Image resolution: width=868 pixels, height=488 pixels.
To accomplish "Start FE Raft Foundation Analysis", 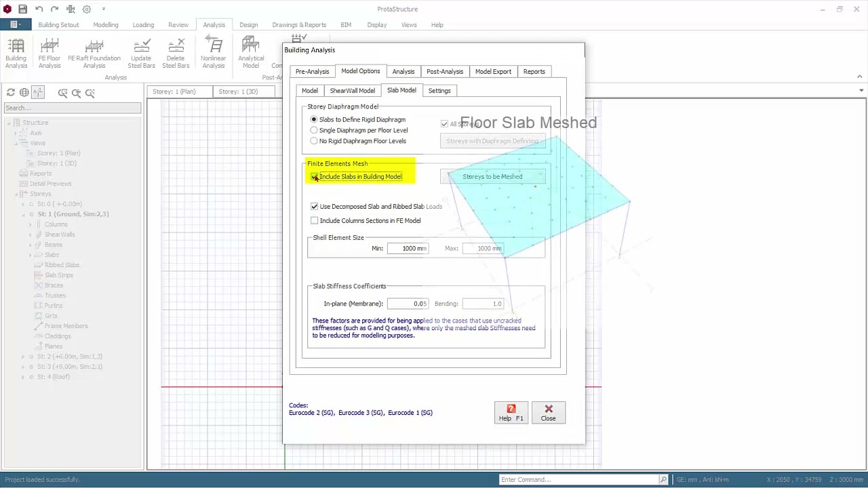I will pyautogui.click(x=94, y=54).
